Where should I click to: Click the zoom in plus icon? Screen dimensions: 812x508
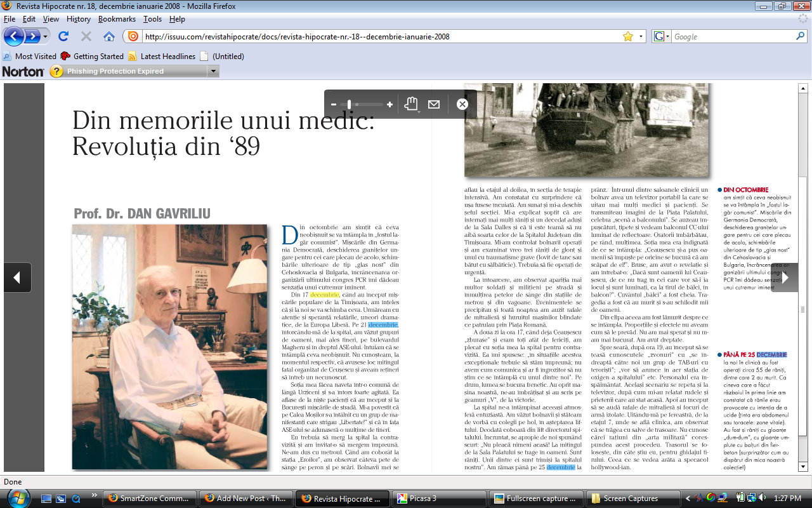390,105
